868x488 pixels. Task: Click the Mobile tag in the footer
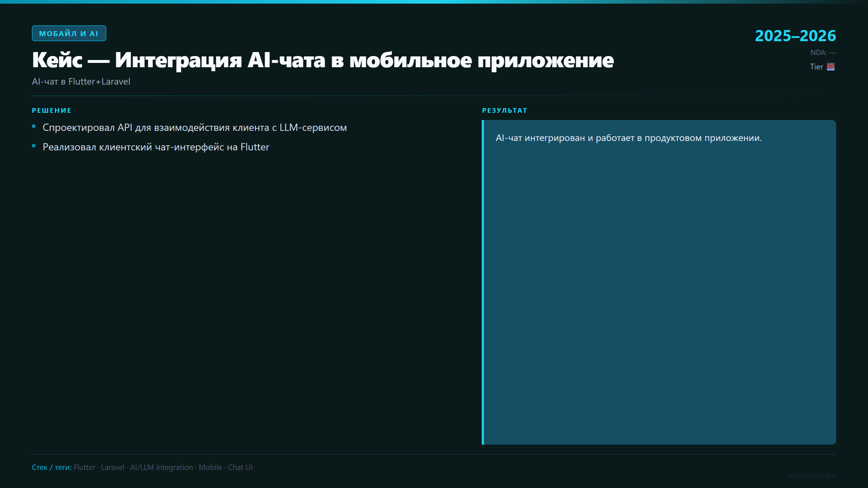[x=210, y=467]
